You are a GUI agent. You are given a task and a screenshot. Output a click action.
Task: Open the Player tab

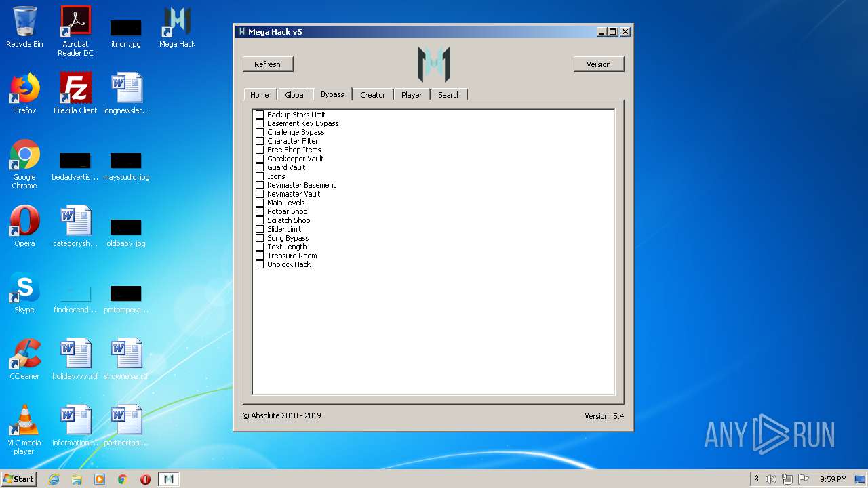click(412, 95)
